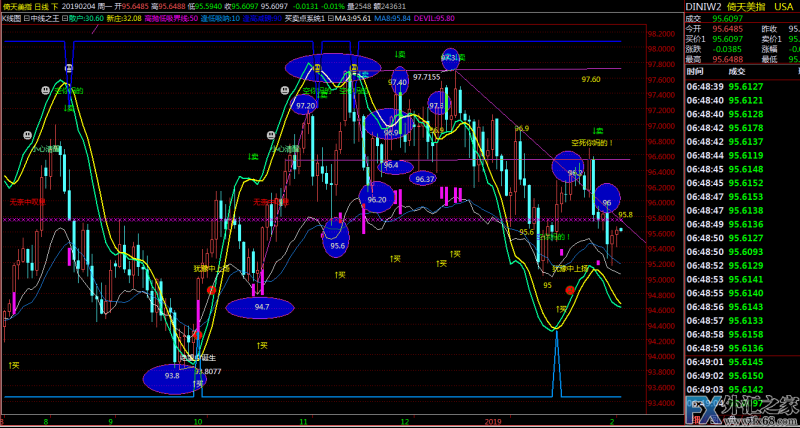Click the blue ellipse marked 94.7
The image size is (800, 428).
[x=261, y=308]
